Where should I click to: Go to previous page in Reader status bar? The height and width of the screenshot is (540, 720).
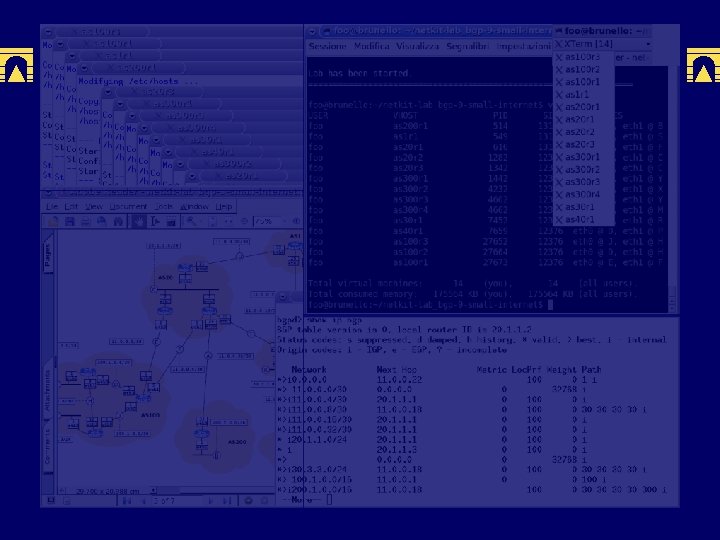pos(144,501)
